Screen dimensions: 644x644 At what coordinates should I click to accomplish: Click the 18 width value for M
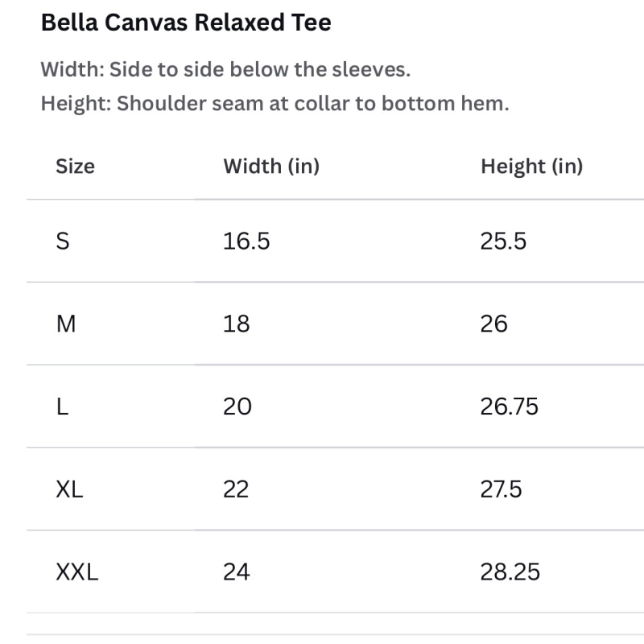(236, 324)
